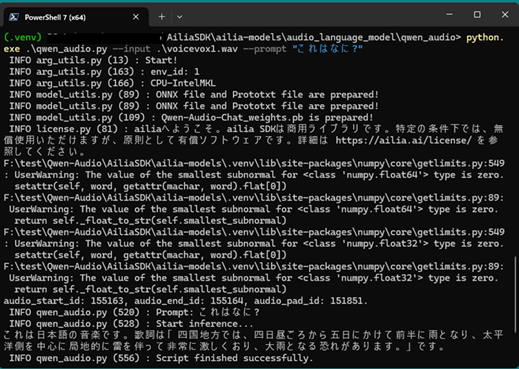Viewport: 519px width, 369px height.
Task: Click the '--input' flag text
Action: pyautogui.click(x=131, y=49)
